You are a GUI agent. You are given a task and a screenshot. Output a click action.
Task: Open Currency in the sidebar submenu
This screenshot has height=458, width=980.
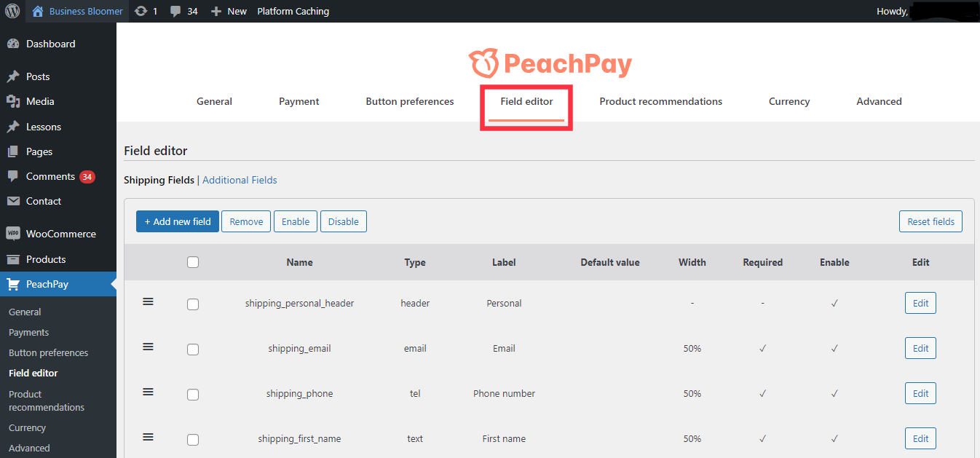coord(27,427)
